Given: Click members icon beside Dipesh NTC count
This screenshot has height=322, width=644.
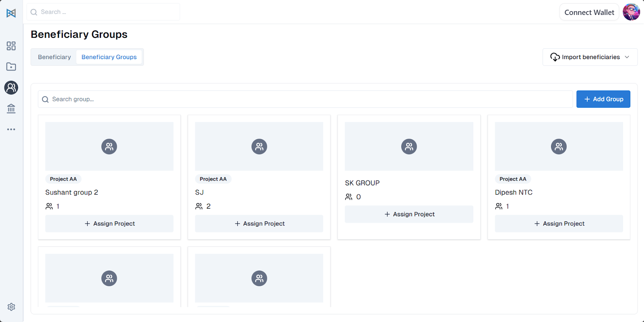Looking at the screenshot, I should (499, 206).
